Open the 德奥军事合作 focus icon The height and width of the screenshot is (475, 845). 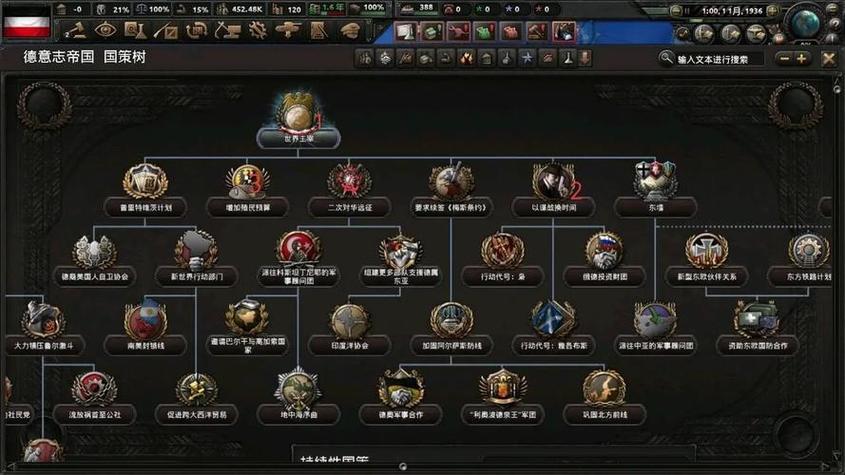400,388
